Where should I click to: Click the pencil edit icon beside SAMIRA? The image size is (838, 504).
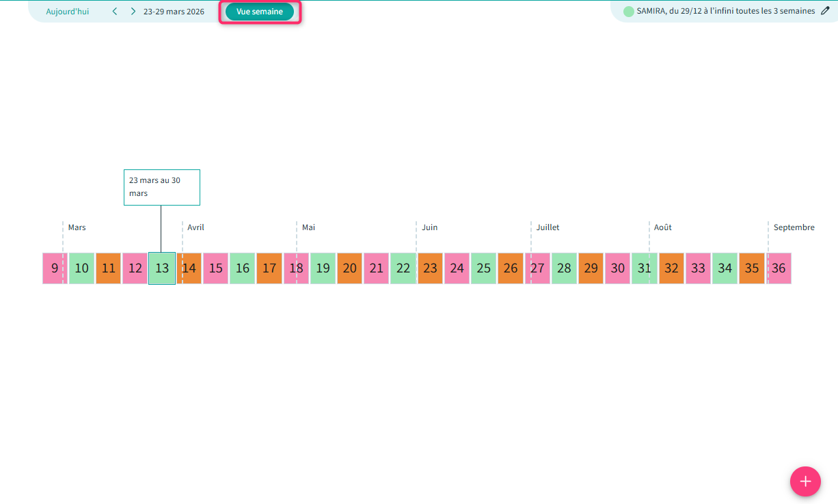tap(825, 11)
